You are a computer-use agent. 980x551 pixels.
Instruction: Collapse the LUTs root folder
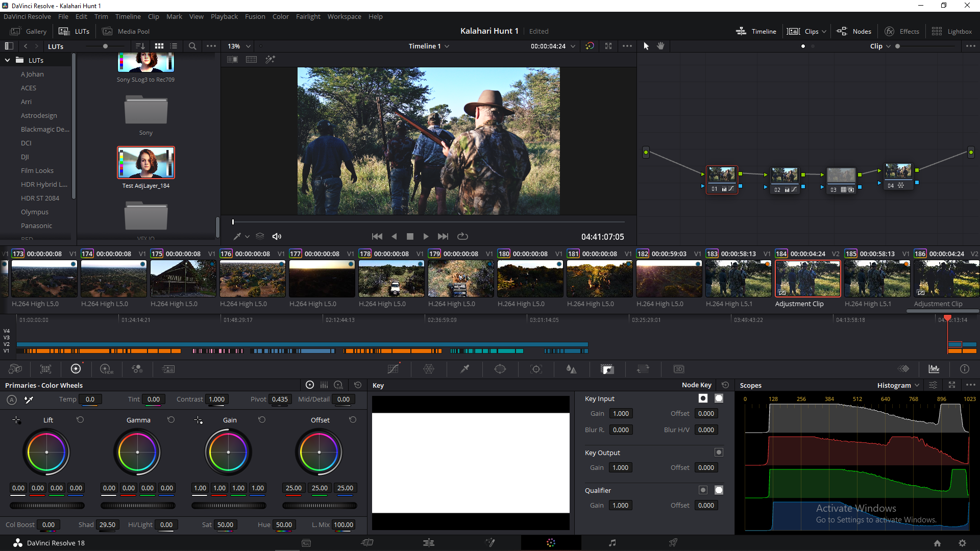(8, 60)
